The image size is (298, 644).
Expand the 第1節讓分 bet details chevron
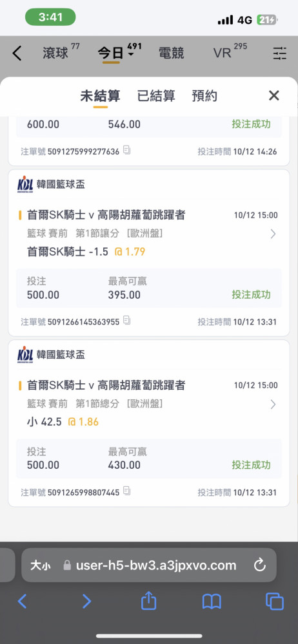[273, 234]
